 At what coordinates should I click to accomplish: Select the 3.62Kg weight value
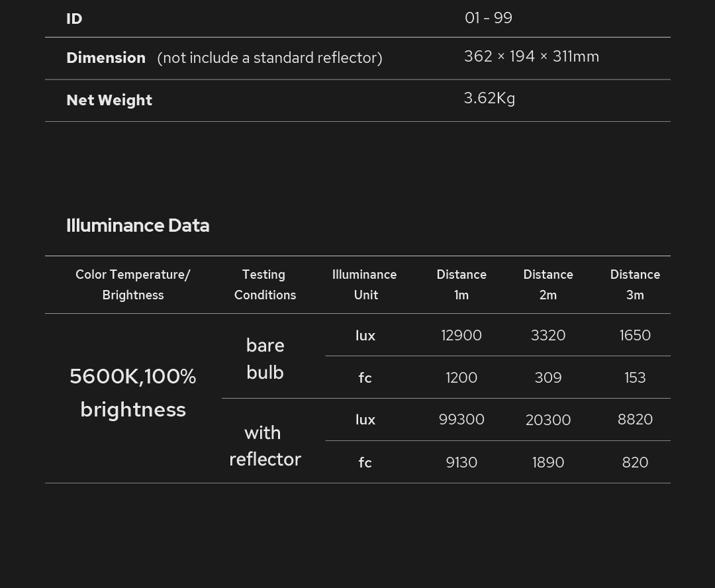tap(489, 98)
